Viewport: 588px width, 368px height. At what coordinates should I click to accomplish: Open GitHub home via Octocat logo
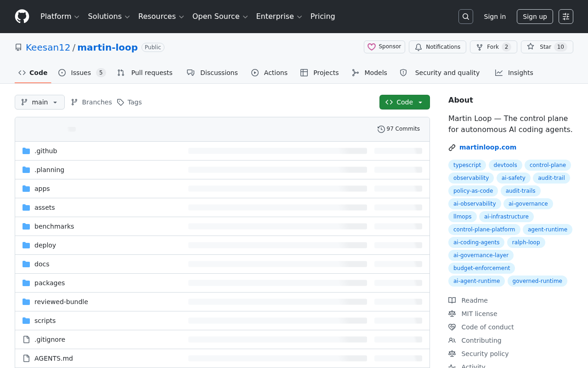[22, 17]
